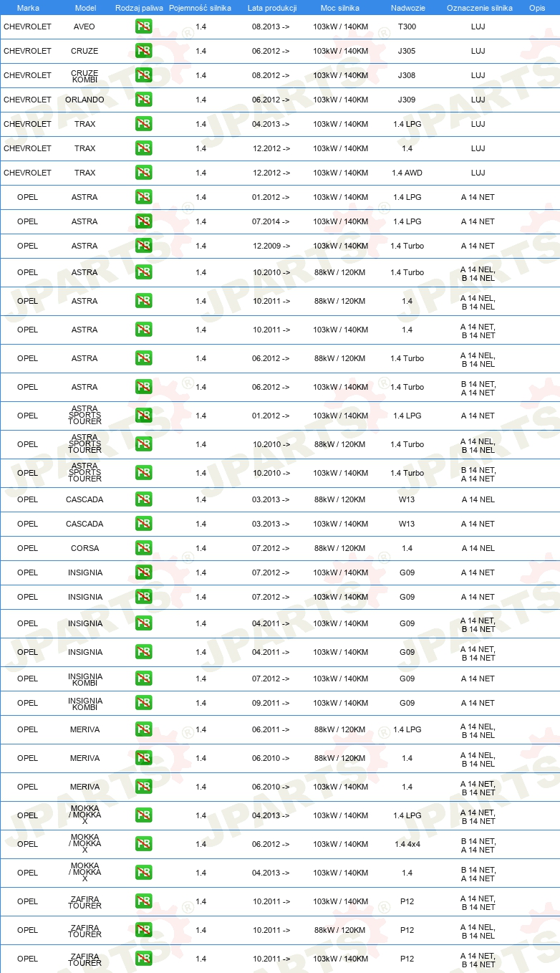Select the fuel icon beside Cruze Kombi

click(143, 75)
